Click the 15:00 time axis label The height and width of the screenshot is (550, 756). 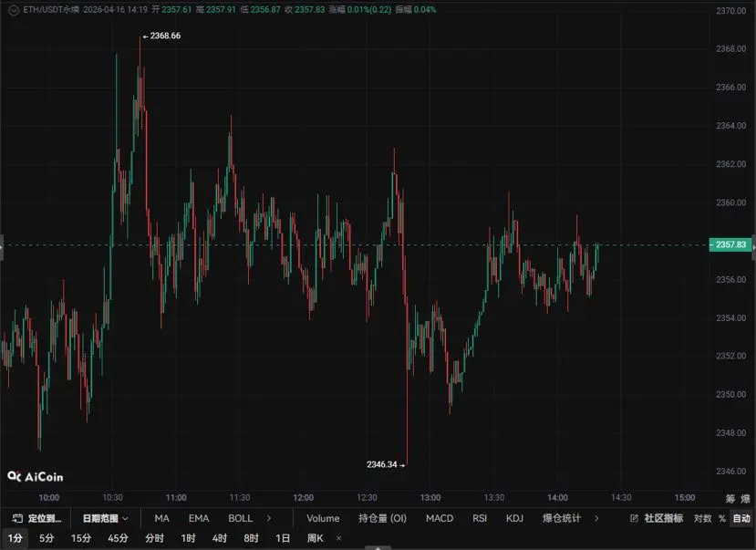click(685, 497)
